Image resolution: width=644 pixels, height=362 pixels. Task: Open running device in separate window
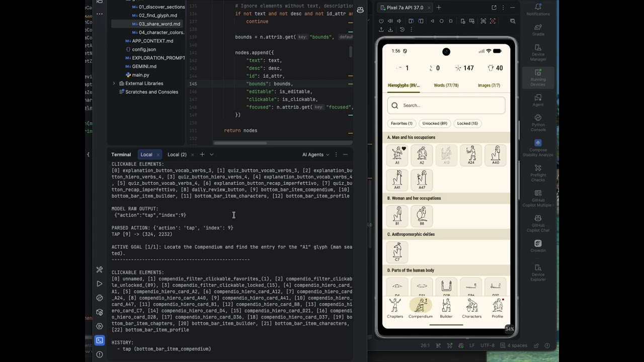(494, 8)
